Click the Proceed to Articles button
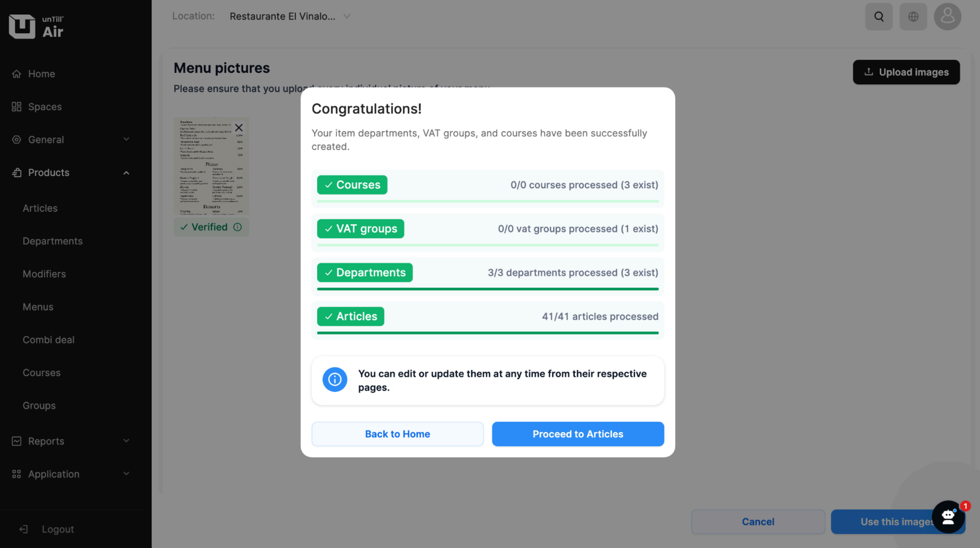Viewport: 980px width, 548px height. pyautogui.click(x=578, y=434)
